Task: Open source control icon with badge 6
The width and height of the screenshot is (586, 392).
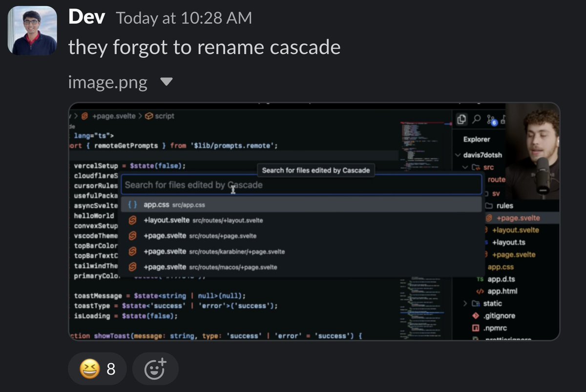Action: tap(492, 120)
